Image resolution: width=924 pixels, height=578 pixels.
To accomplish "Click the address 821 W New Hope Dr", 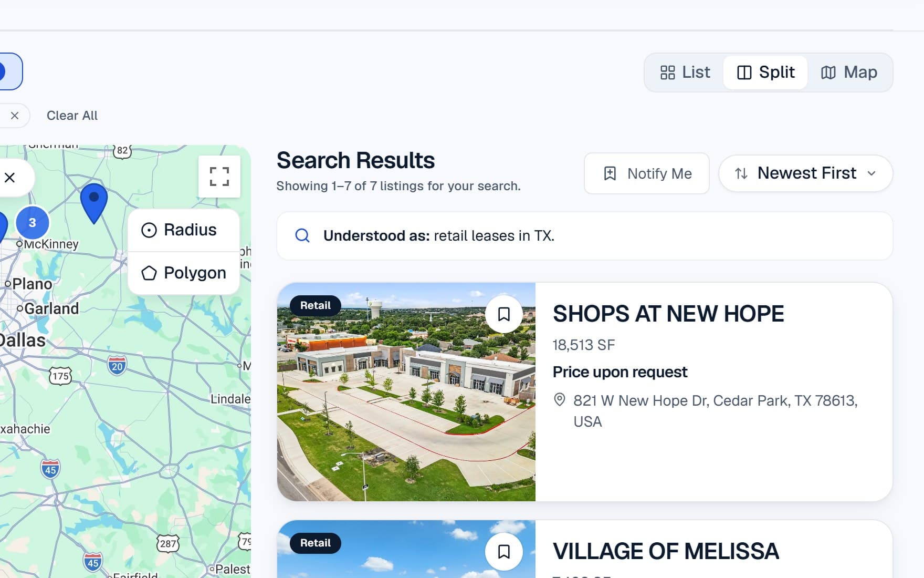I will [715, 411].
